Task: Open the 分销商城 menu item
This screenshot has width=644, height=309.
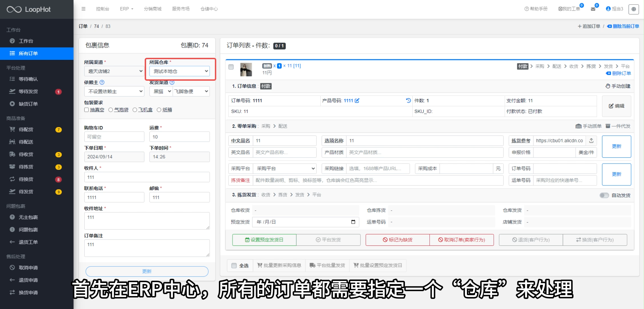Action: (153, 9)
